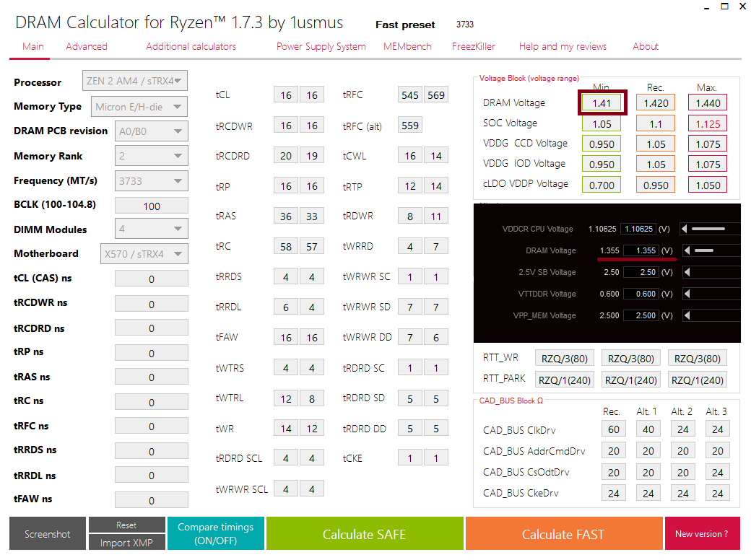The width and height of the screenshot is (751, 560).
Task: Click the SOC Voltage Max value 1.125
Action: (x=708, y=123)
